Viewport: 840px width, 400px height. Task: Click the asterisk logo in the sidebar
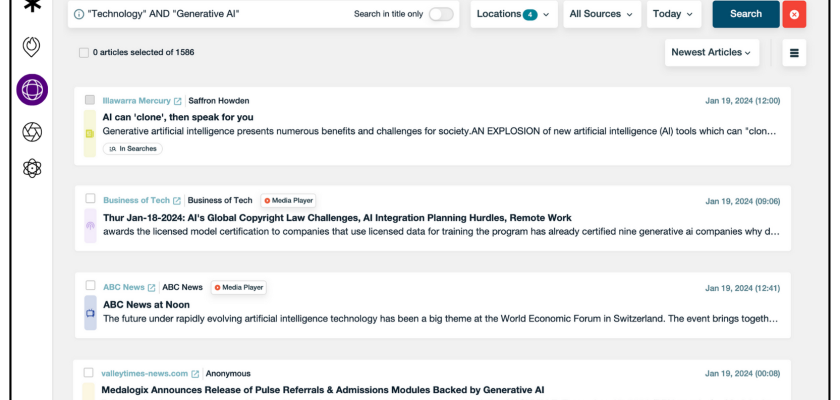pyautogui.click(x=32, y=6)
